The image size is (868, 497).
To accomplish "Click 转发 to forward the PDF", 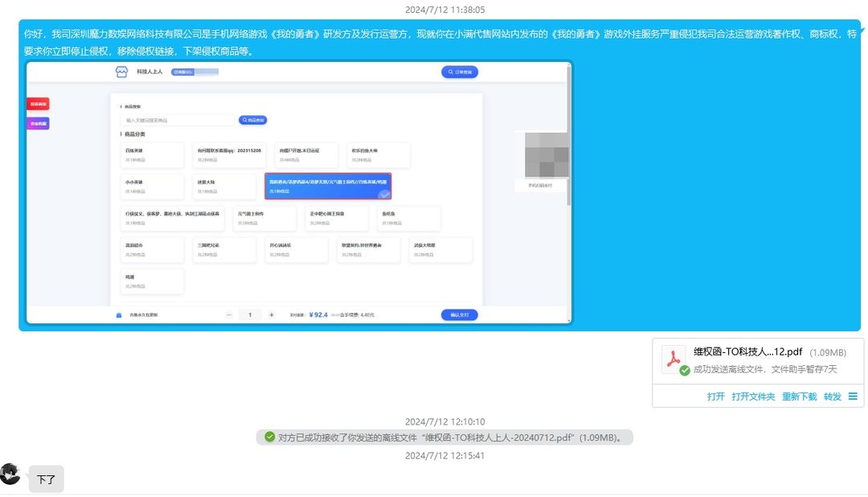I will pyautogui.click(x=832, y=396).
